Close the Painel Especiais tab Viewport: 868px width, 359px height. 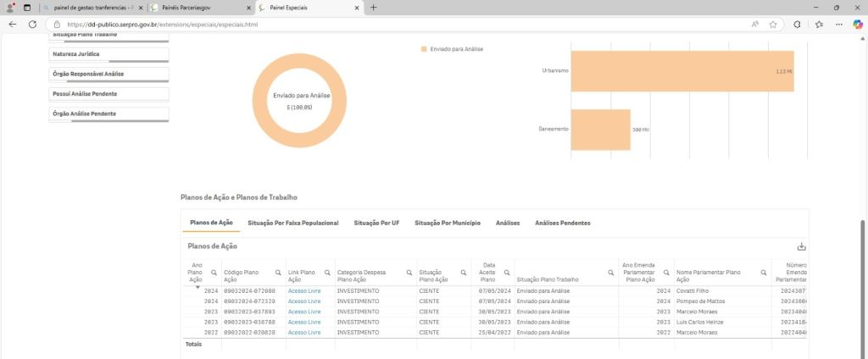click(357, 8)
